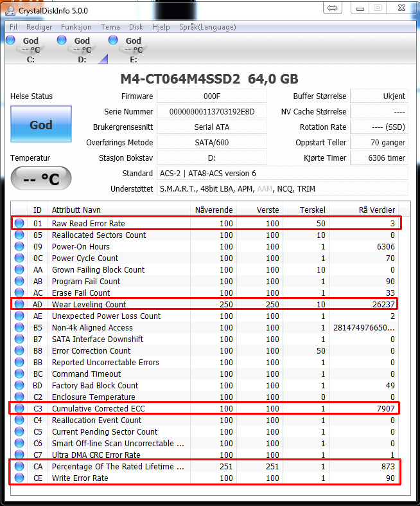Click the model name M4-CT064M4SSD2 heading
This screenshot has height=506, width=420.
(180, 79)
